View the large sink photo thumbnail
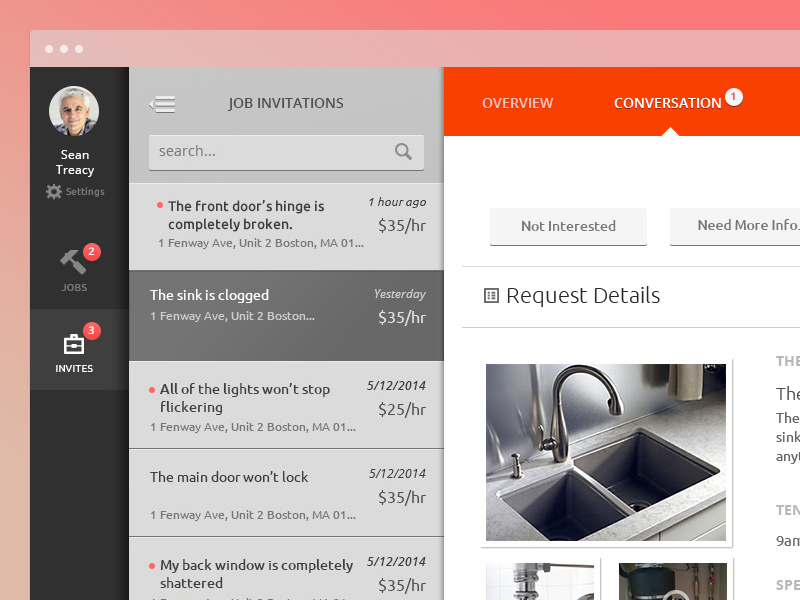The width and height of the screenshot is (800, 600). pos(608,452)
